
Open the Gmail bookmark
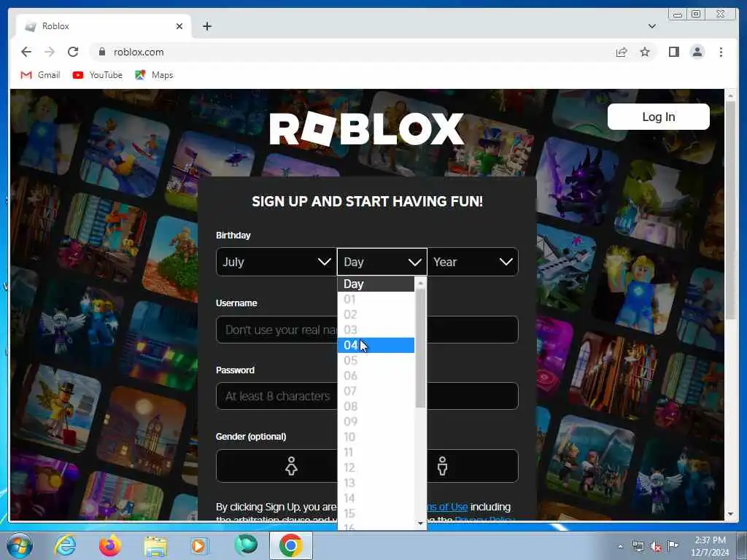click(41, 75)
